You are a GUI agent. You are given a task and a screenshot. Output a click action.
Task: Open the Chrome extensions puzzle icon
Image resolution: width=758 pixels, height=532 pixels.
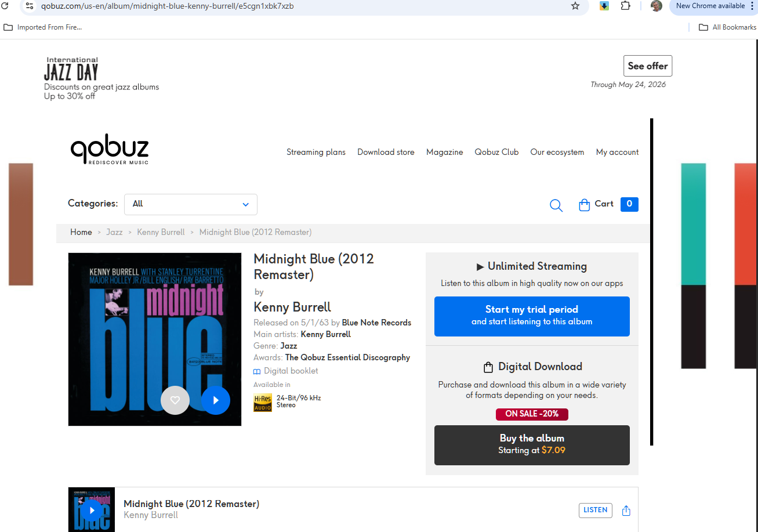(625, 6)
